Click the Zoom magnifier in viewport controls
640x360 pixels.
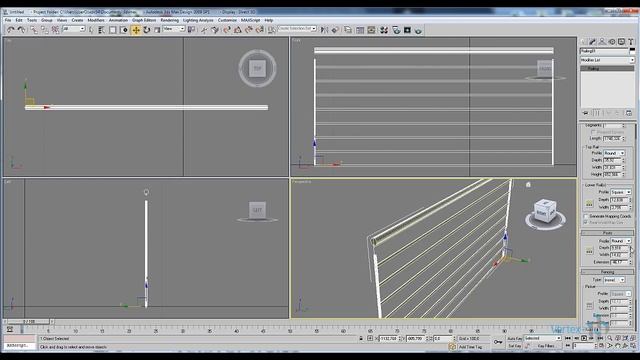tap(610, 338)
